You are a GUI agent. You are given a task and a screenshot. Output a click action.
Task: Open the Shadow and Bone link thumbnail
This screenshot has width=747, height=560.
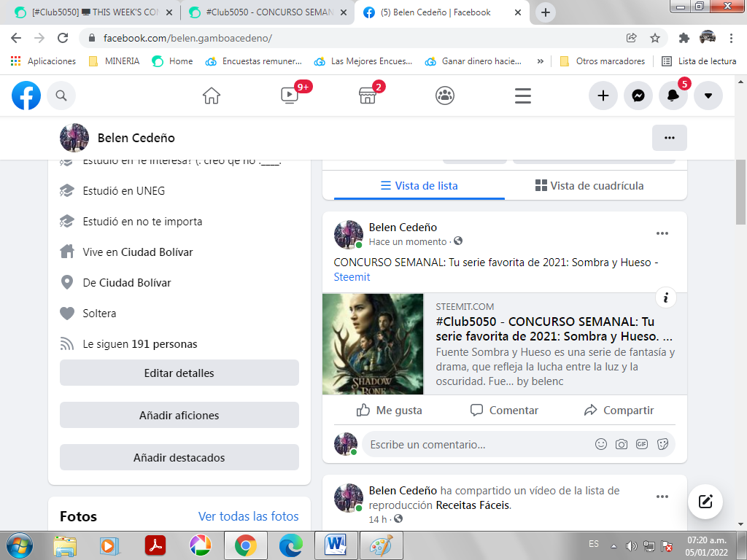click(x=373, y=344)
